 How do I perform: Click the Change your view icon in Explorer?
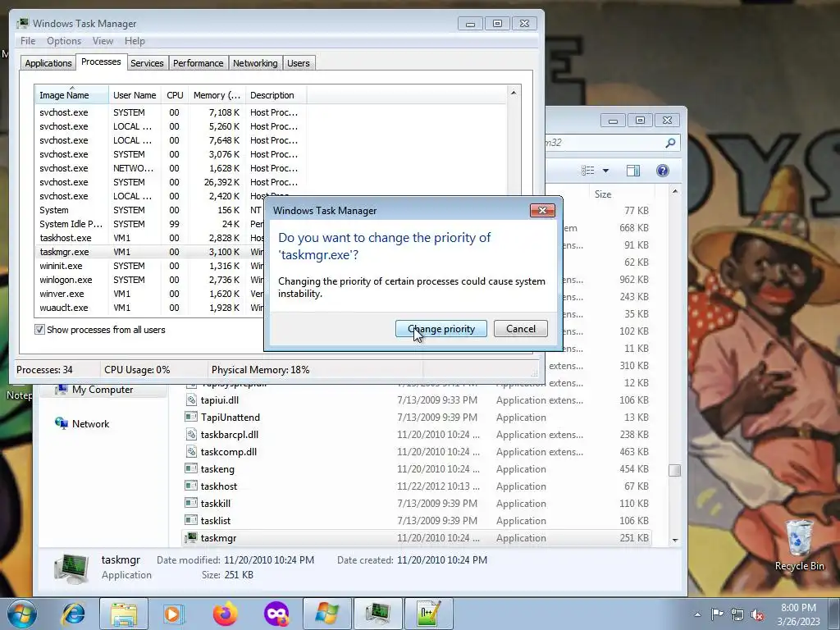(x=587, y=171)
